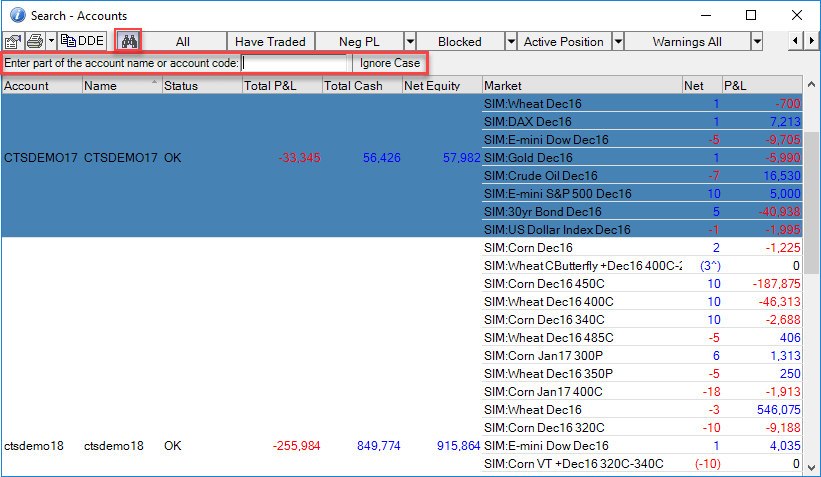Open the Search - Accounts window icon menu
Viewport: 821px width, 477px height.
tap(14, 15)
